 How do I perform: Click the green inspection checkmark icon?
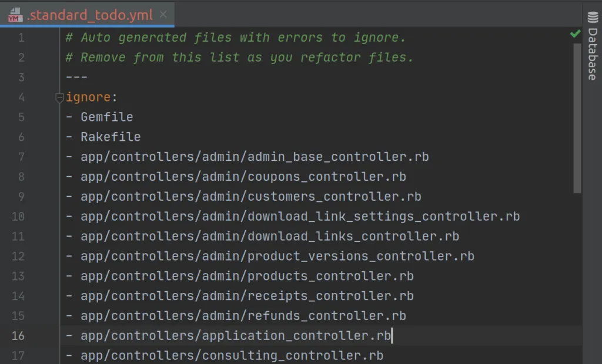pyautogui.click(x=575, y=33)
